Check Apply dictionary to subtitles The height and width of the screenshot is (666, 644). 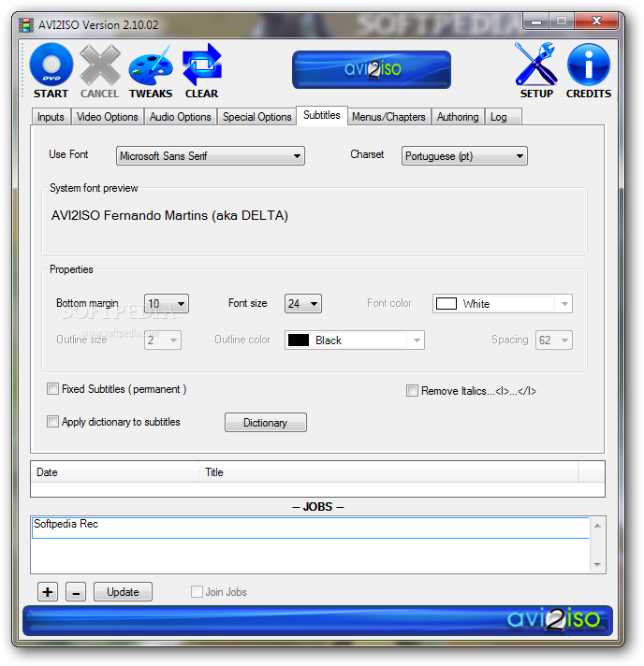tap(52, 421)
